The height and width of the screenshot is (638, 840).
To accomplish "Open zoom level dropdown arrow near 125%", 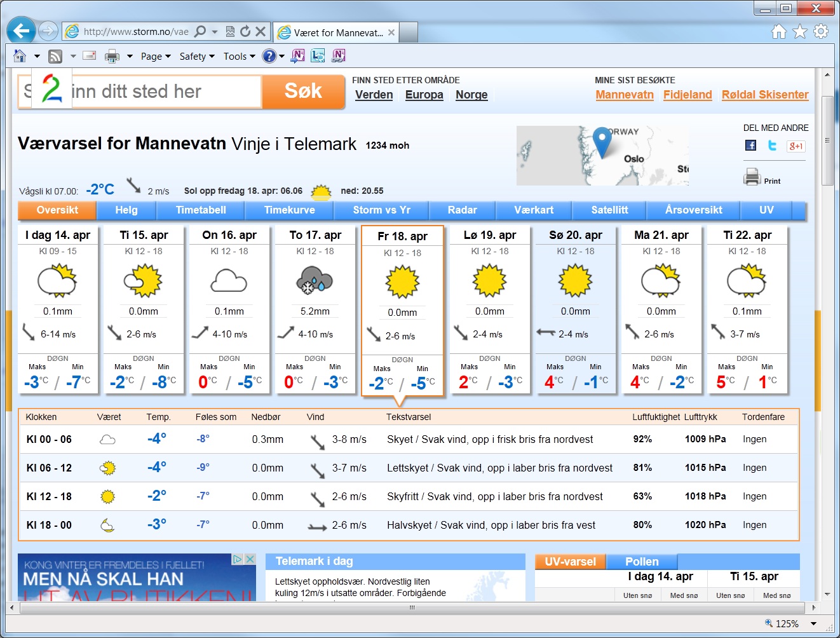I will click(813, 624).
